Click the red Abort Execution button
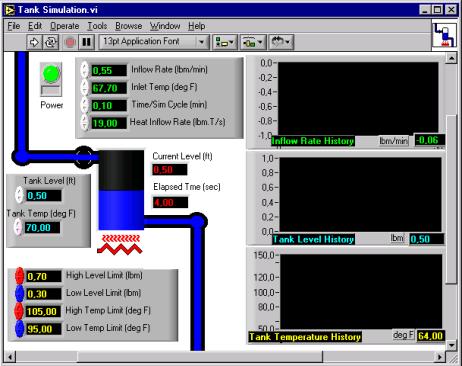This screenshot has height=366, width=462. [70, 42]
